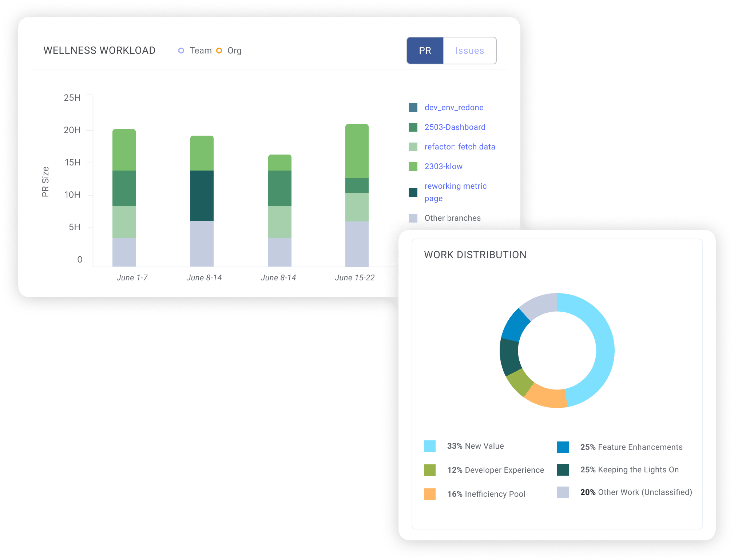Viewport: 734px width, 560px height.
Task: Select the Org radio option
Action: click(x=219, y=51)
